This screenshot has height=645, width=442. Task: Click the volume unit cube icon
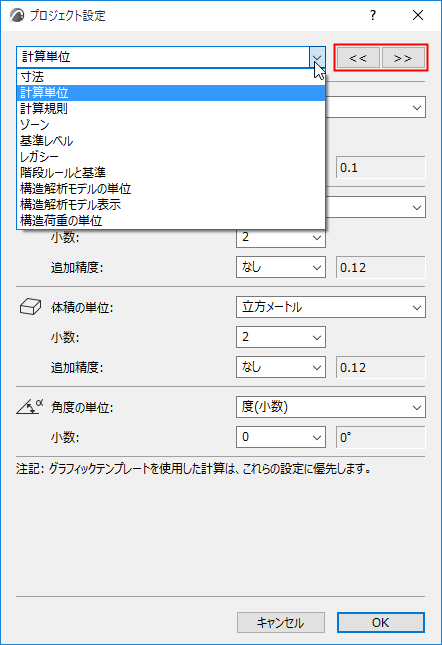tap(30, 307)
